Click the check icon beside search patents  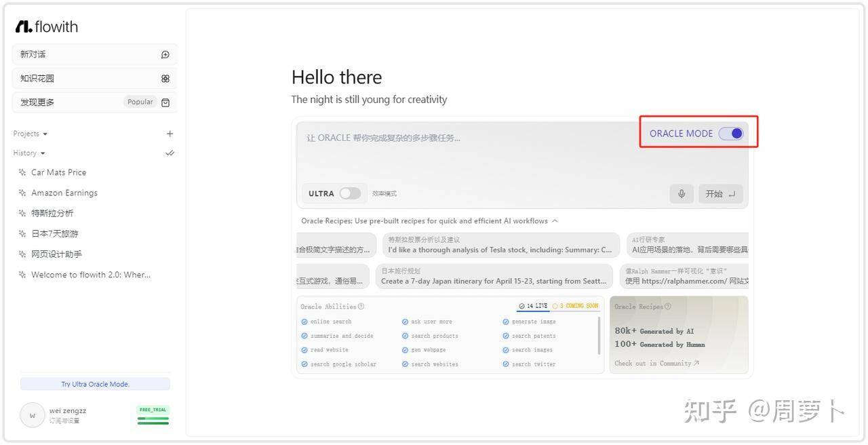(506, 336)
